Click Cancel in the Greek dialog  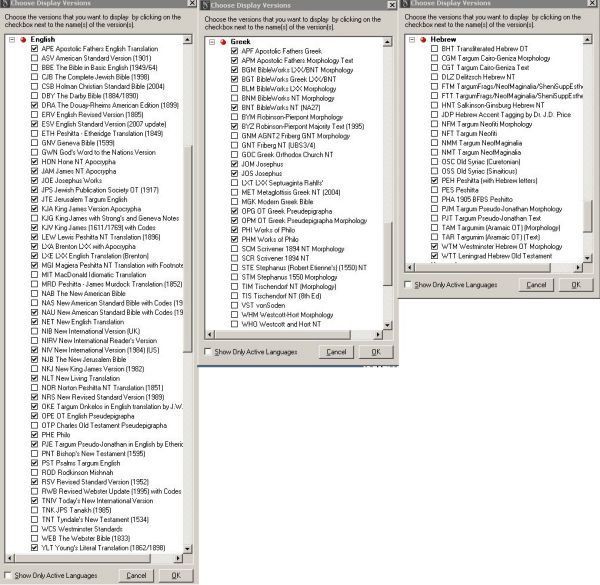coord(336,352)
